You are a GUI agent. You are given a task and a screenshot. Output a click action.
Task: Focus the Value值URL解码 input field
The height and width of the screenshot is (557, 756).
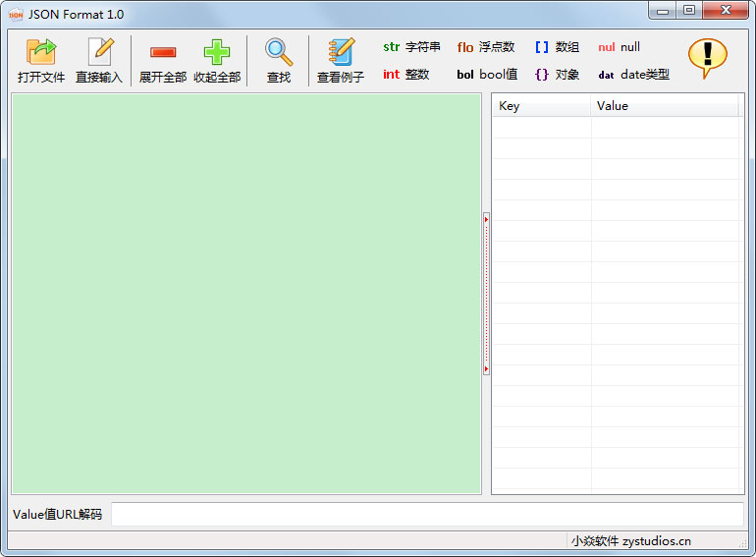point(427,514)
